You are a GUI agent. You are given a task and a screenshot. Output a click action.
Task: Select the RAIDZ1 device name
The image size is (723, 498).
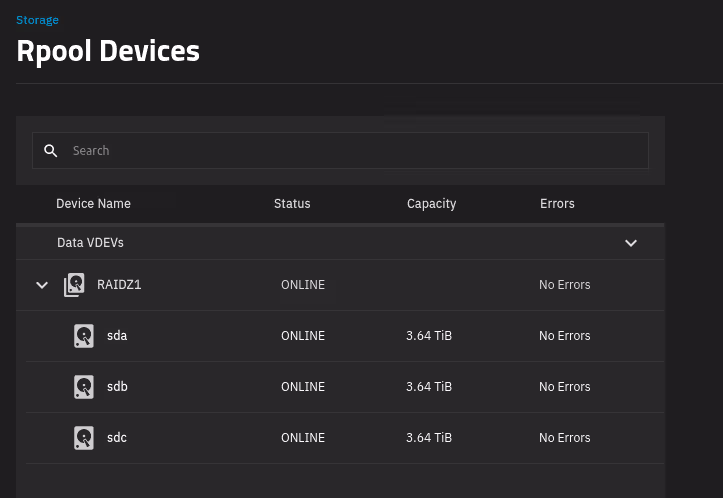click(x=119, y=285)
